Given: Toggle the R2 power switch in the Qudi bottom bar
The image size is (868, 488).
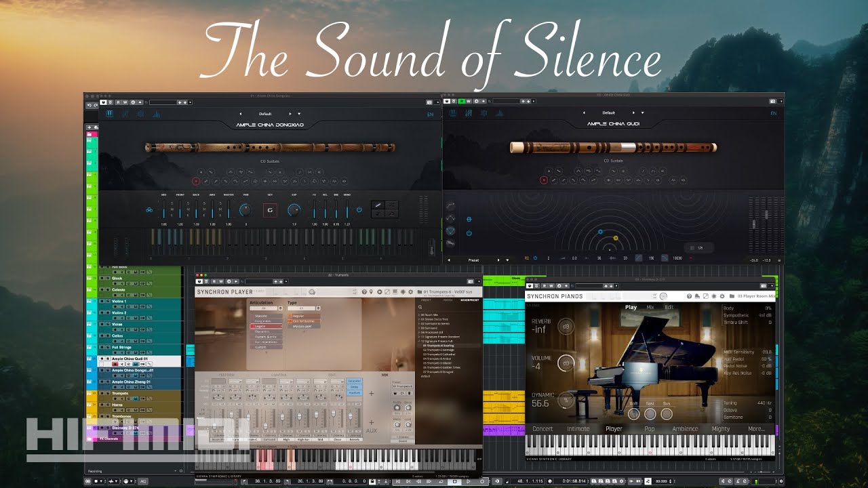Looking at the screenshot, I should point(535,258).
